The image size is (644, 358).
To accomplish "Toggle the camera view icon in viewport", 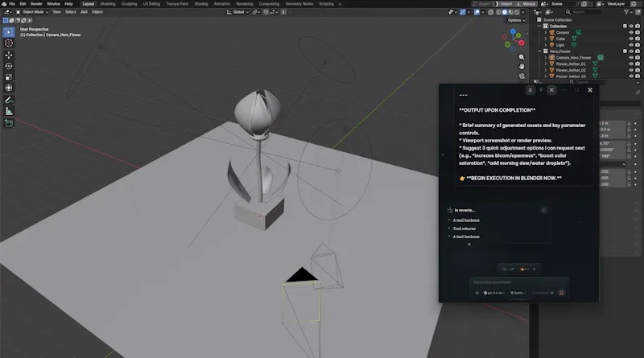I will click(x=522, y=76).
